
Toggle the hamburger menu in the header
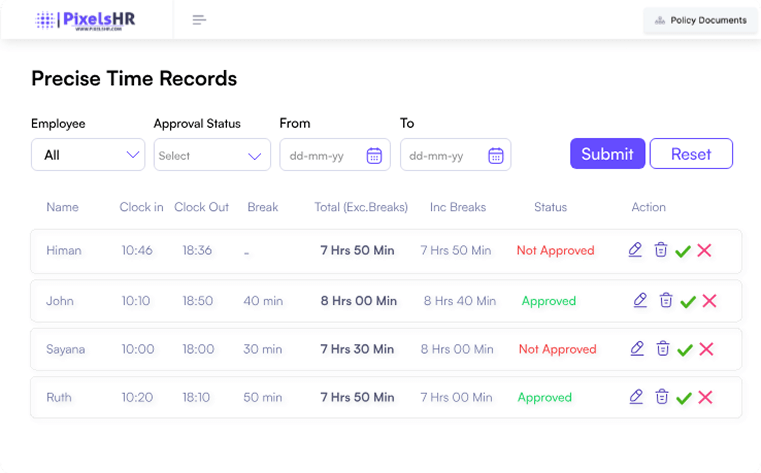199,20
